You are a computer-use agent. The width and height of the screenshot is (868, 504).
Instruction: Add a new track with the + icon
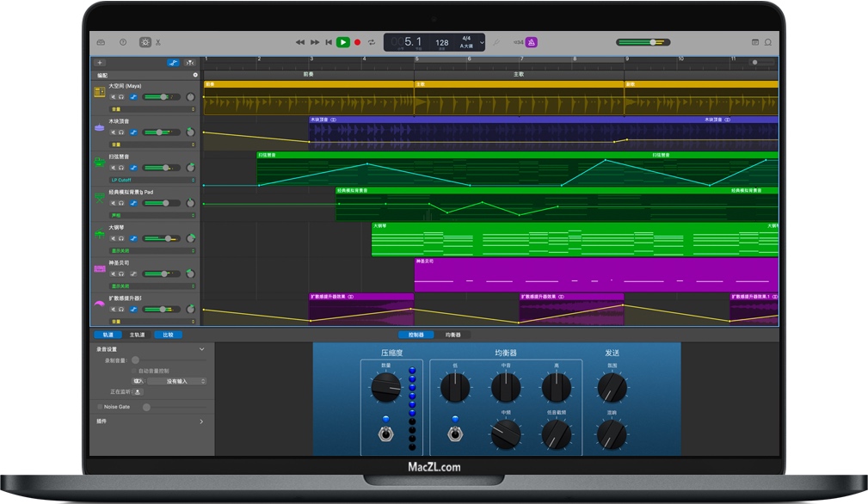point(100,63)
